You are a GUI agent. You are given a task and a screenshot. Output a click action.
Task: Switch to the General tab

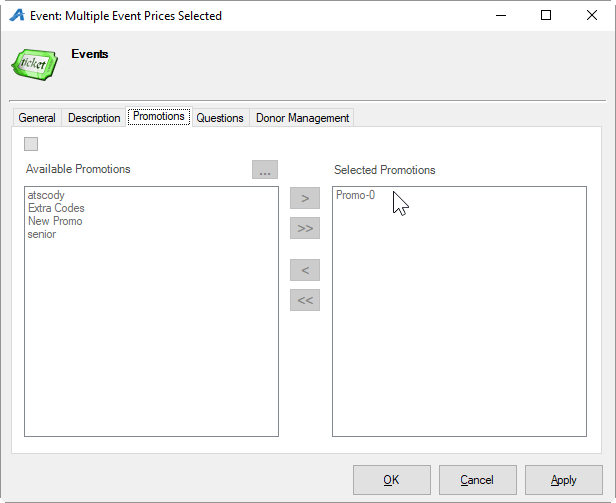(37, 118)
